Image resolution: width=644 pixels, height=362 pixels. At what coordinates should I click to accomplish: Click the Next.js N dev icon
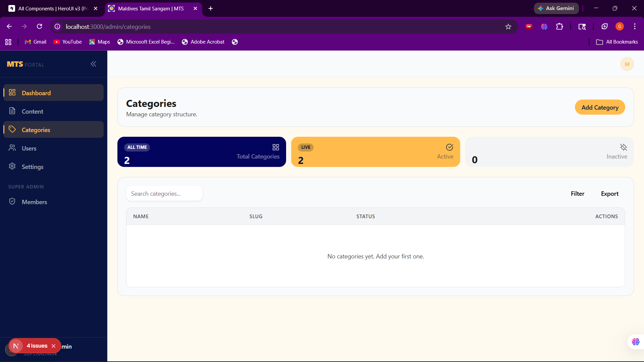(x=16, y=346)
